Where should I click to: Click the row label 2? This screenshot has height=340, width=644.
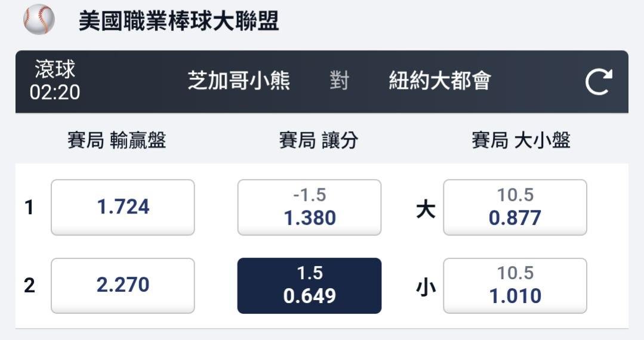(29, 286)
